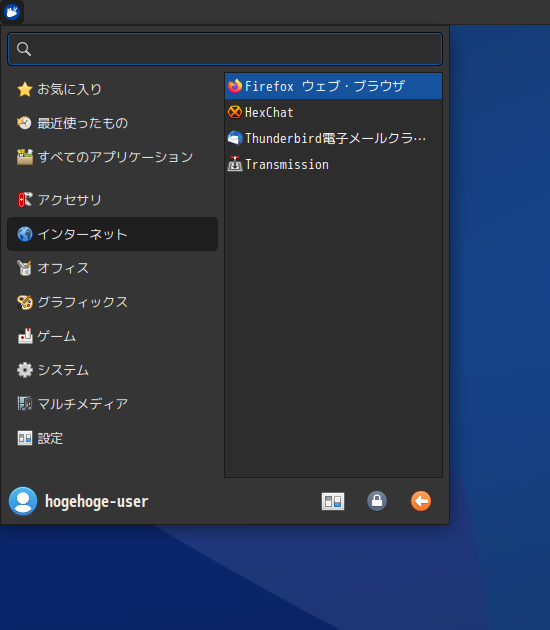The image size is (550, 630).
Task: Click the orange log out arrow icon
Action: click(x=421, y=501)
